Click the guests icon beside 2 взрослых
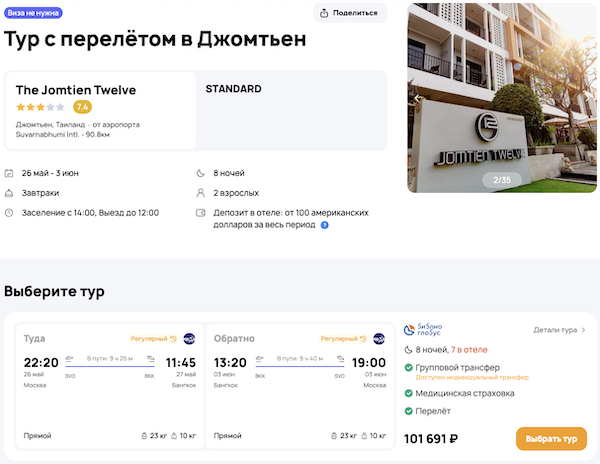Image resolution: width=600 pixels, height=464 pixels. pyautogui.click(x=202, y=193)
